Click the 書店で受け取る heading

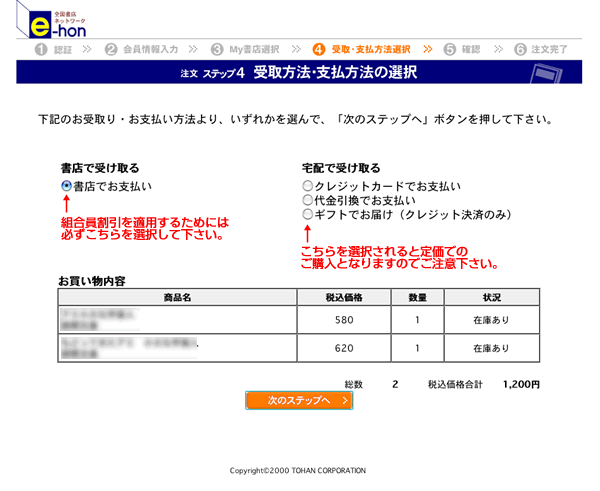tap(100, 168)
